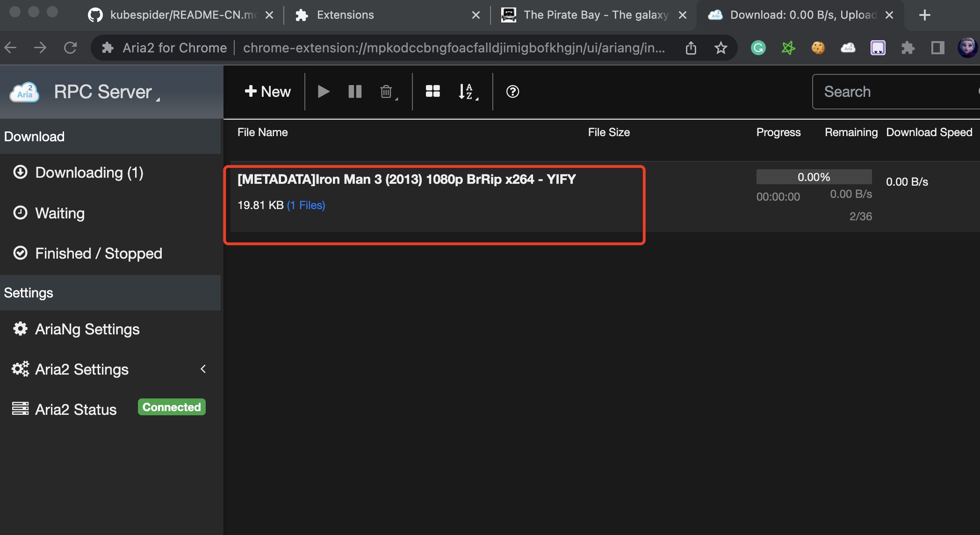
Task: Open the A-Z sort order dropdown
Action: coord(468,92)
